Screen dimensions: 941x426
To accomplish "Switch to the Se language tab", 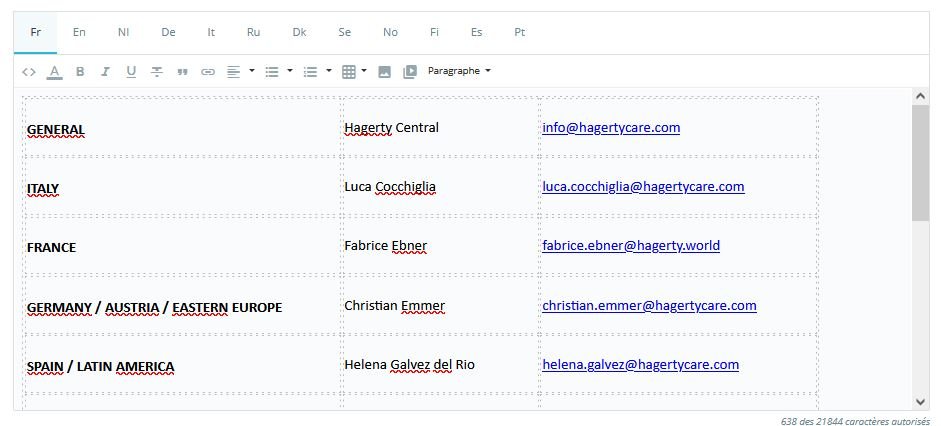I will click(344, 33).
